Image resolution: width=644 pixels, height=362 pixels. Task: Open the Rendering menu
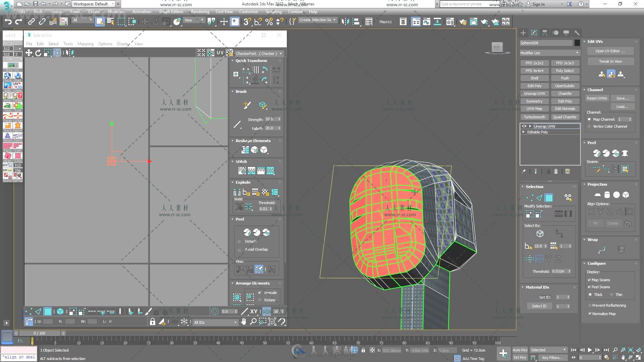pos(200,12)
